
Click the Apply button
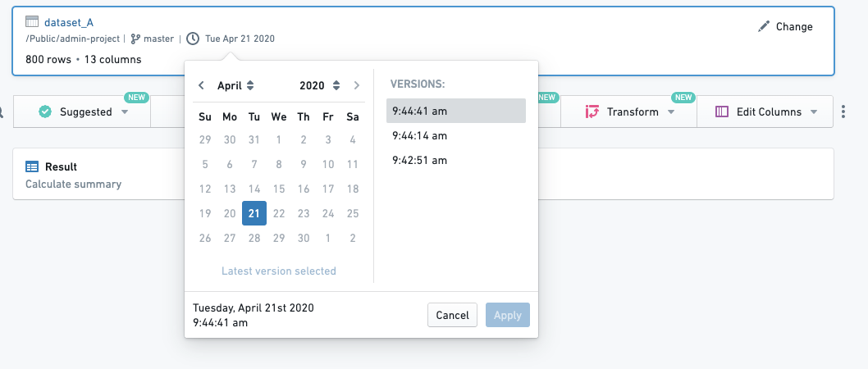508,315
